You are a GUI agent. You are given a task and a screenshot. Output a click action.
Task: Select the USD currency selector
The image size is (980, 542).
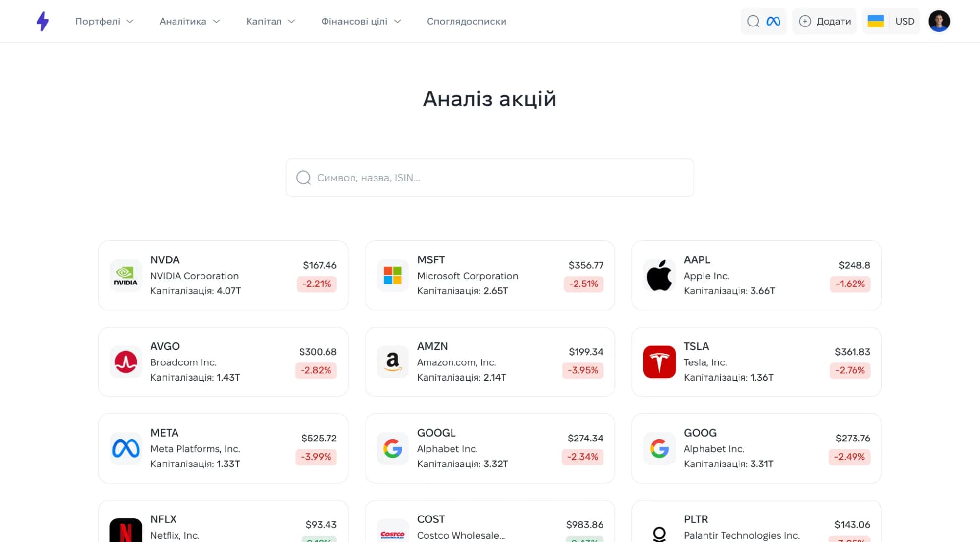[x=905, y=21]
